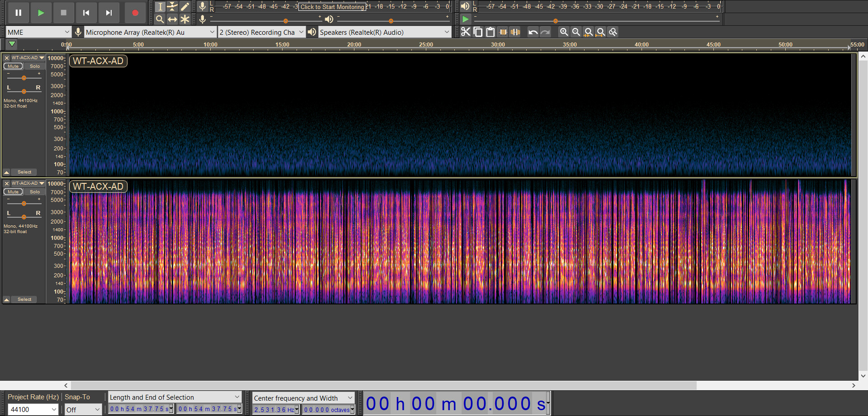The image size is (868, 416).
Task: Adjust the recording volume slider
Action: coord(266,21)
